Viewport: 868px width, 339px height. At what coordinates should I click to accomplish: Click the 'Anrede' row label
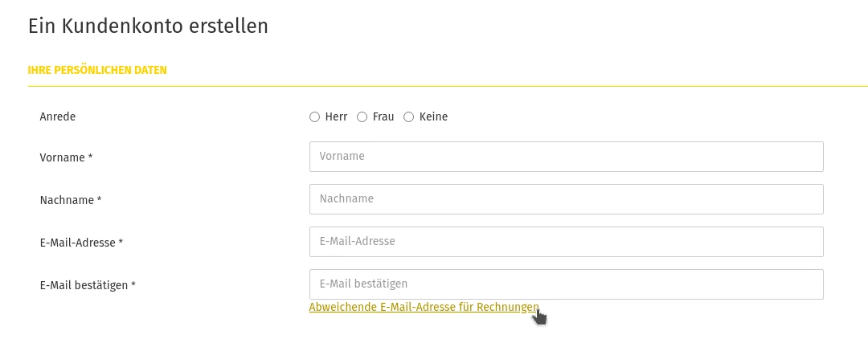click(58, 116)
